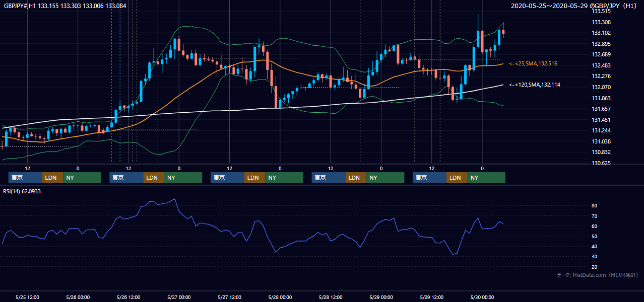
Task: Select the 25 SMA 132.516 label
Action: click(533, 63)
